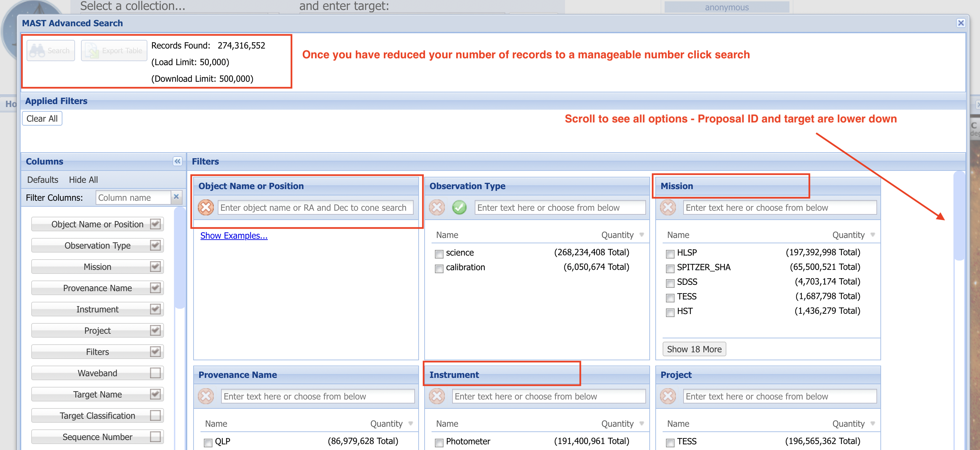The image size is (980, 450).
Task: Clear the Instrument filter with red X
Action: pyautogui.click(x=437, y=396)
